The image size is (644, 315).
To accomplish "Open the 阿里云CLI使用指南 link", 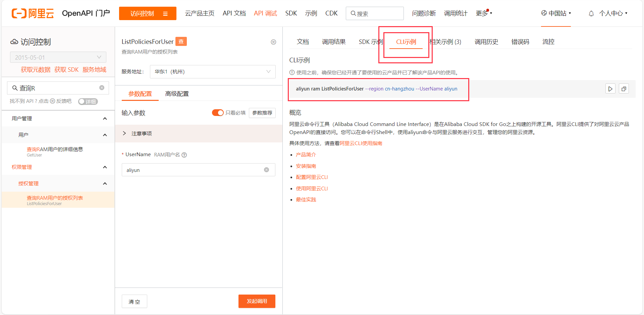I will point(361,143).
